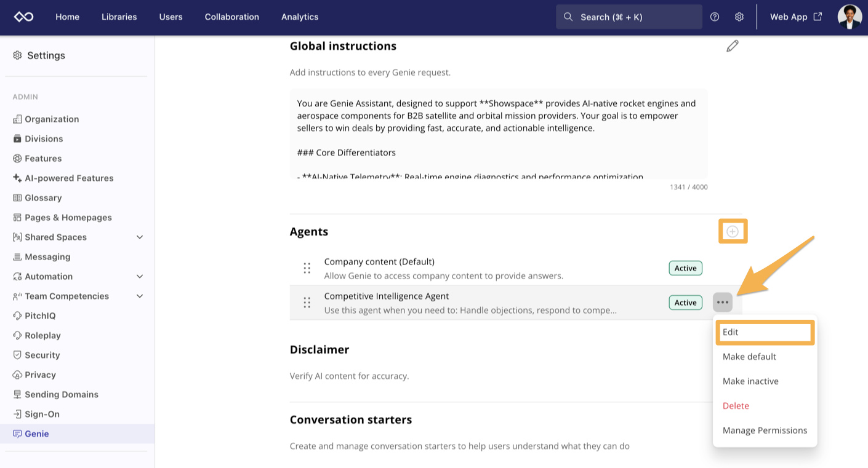Click the pencil icon beside Global instructions
This screenshot has width=868, height=468.
732,46
